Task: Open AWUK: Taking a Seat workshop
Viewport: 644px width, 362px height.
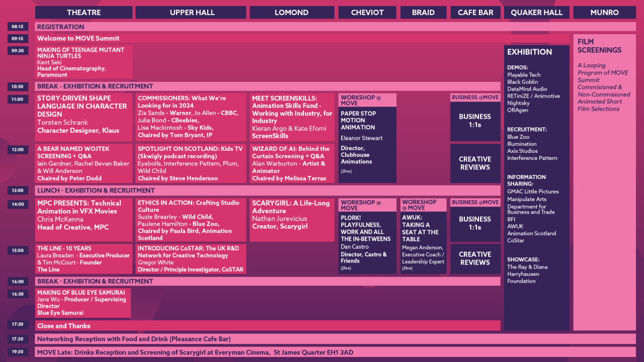Action: (423, 243)
